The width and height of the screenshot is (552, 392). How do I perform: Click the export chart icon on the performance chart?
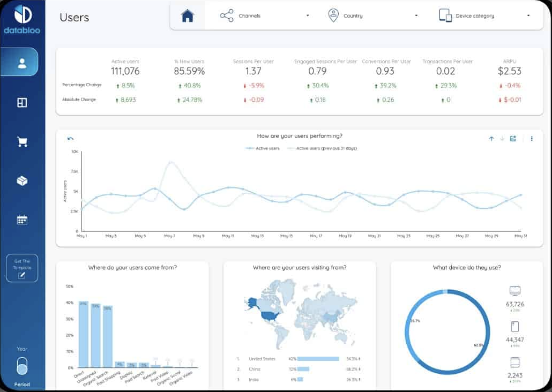[x=512, y=138]
